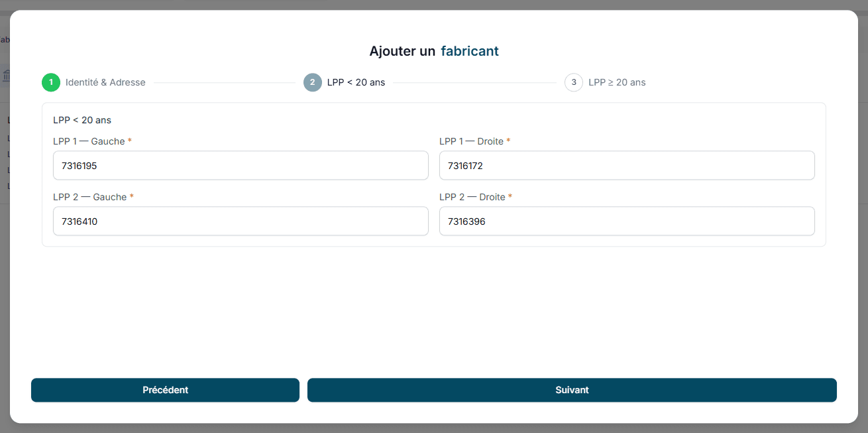Focus the LPP 1 — Droite input field
868x433 pixels.
627,166
